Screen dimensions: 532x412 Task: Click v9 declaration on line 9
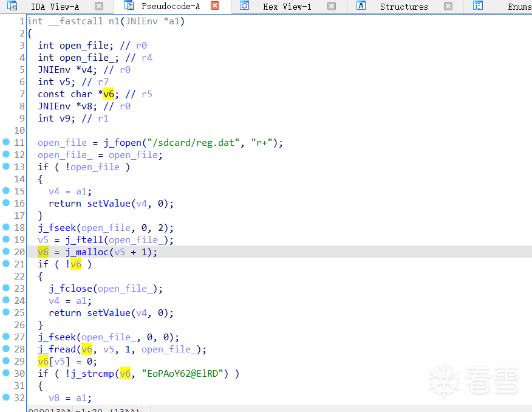65,118
